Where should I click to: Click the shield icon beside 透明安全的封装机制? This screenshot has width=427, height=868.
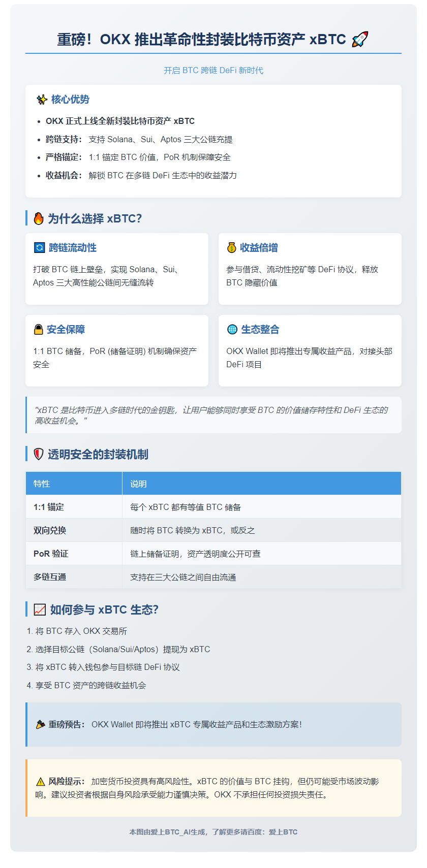tap(39, 454)
